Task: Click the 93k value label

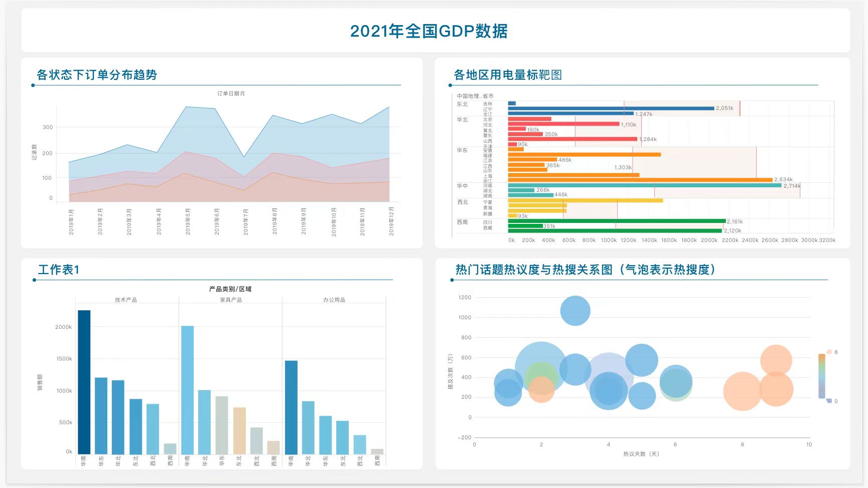Action: [523, 216]
